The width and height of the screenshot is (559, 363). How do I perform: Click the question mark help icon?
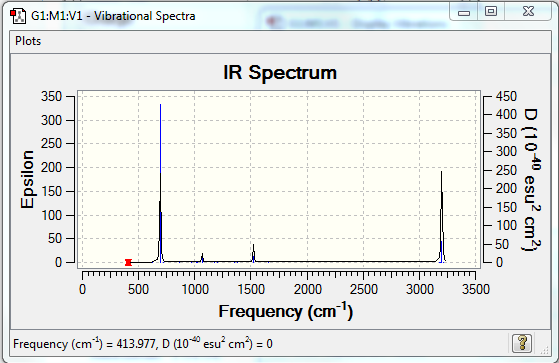(522, 343)
